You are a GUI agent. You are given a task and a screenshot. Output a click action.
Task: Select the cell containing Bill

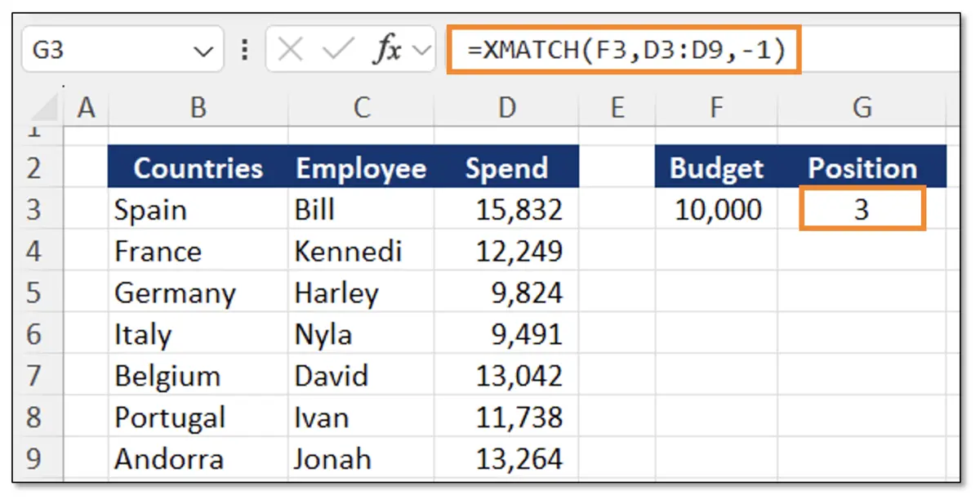(361, 210)
